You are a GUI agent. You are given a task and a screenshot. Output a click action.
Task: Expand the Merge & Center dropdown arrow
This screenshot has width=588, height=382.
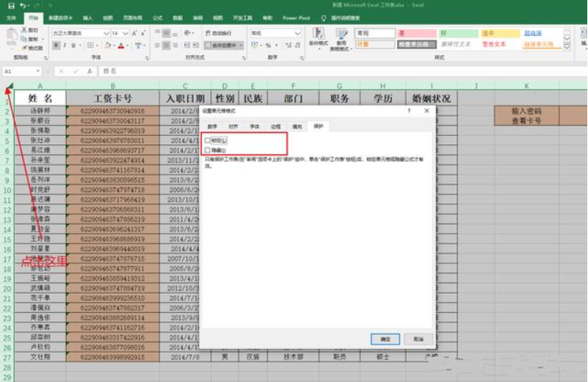click(241, 46)
